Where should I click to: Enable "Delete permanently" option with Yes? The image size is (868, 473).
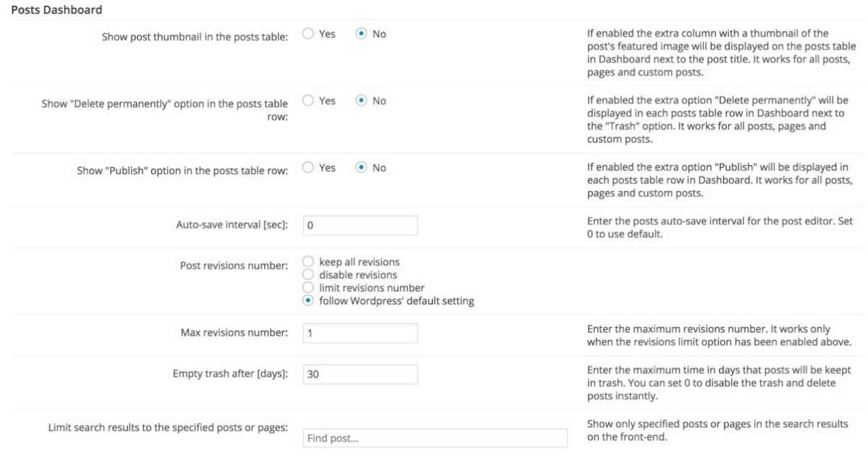(308, 101)
